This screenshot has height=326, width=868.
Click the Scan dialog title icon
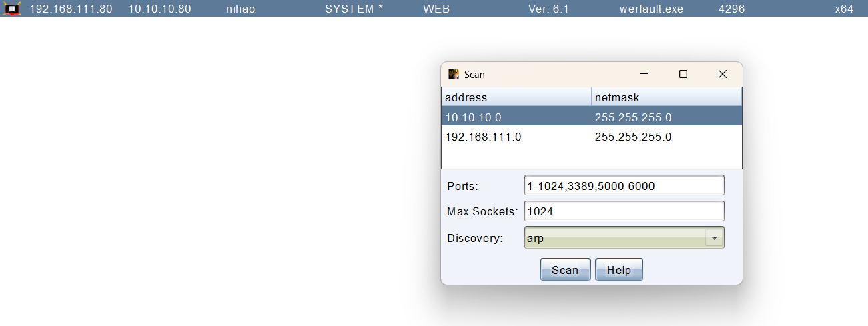pos(454,74)
